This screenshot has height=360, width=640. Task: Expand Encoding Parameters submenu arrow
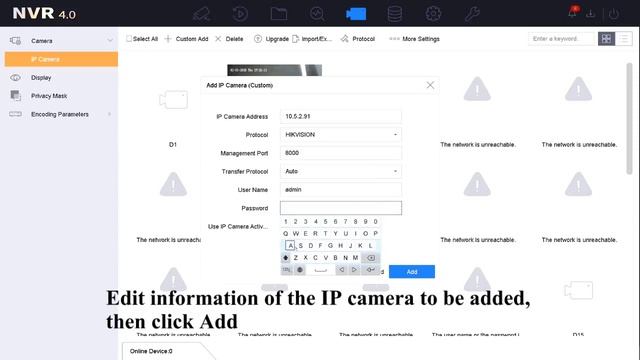click(x=109, y=114)
